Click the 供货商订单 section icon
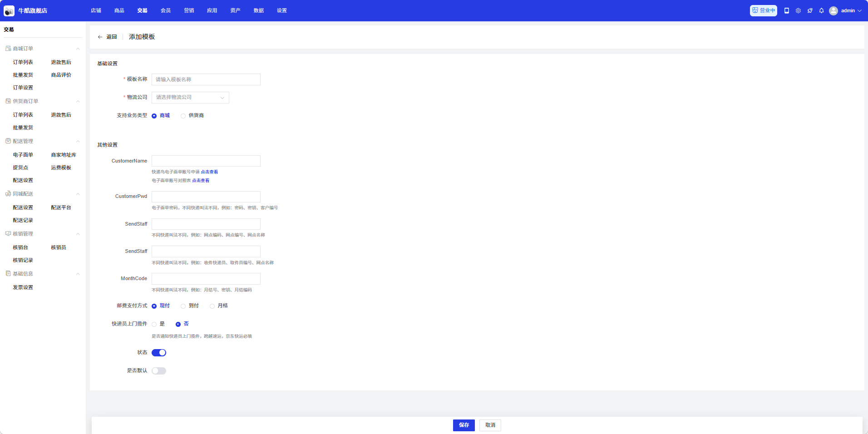868x434 pixels. tap(8, 101)
